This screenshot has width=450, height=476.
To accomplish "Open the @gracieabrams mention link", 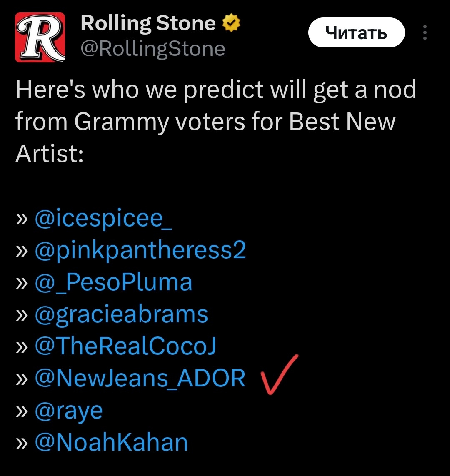I will [121, 314].
